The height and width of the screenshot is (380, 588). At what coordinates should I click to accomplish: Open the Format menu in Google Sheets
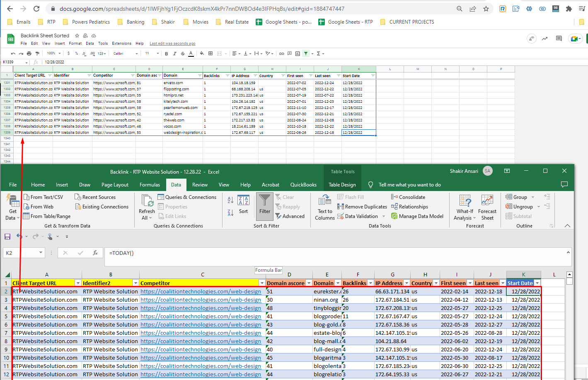[75, 44]
